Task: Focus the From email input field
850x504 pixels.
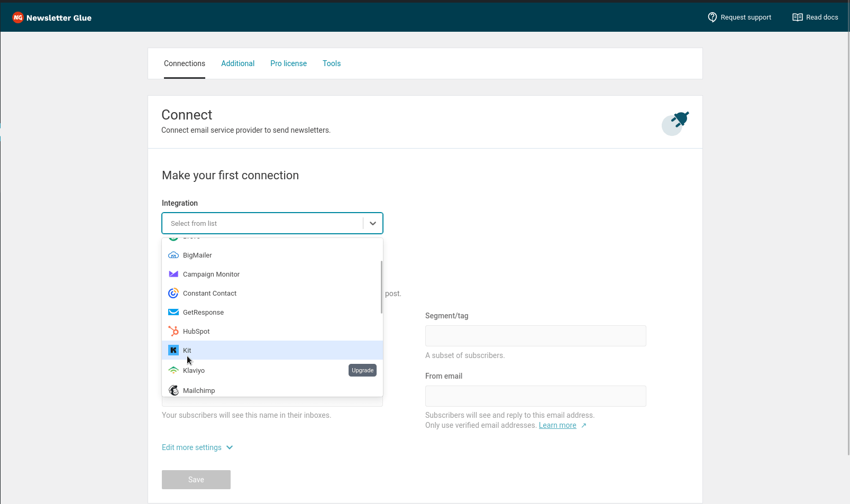Action: coord(535,396)
